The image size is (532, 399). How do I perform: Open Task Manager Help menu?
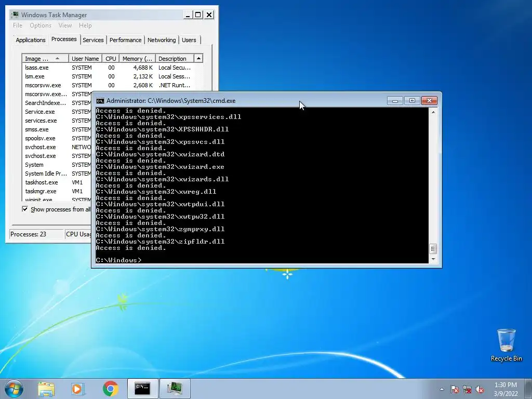click(85, 25)
